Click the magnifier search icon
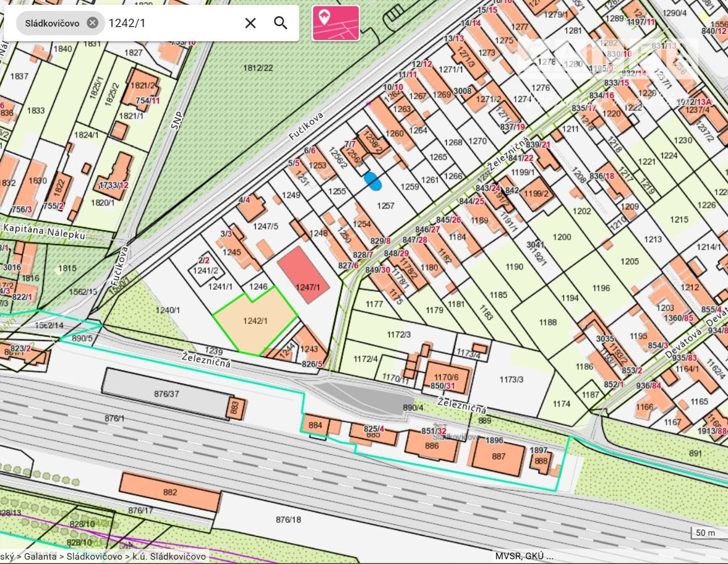The image size is (728, 564). pos(281,23)
